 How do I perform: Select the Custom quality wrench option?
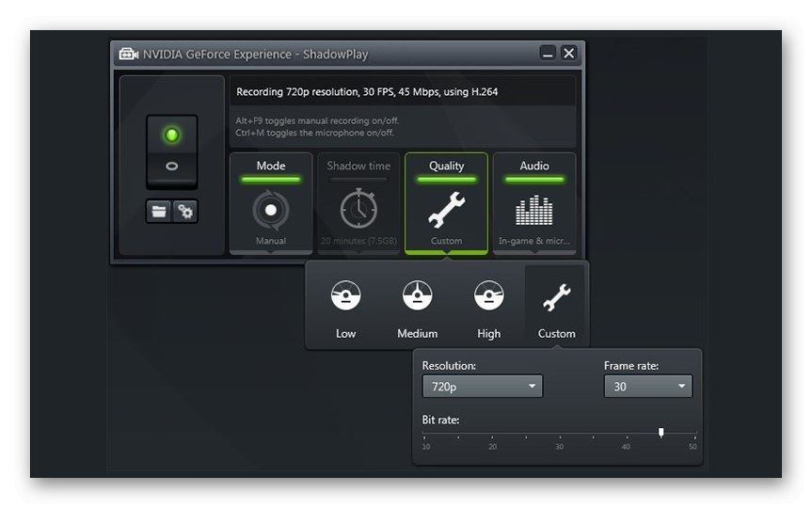557,307
